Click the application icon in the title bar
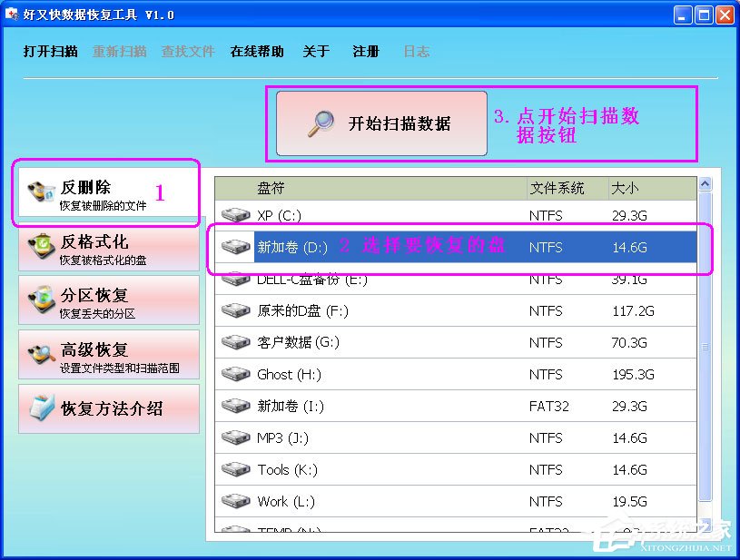Viewport: 740px width, 560px height. coord(11,15)
